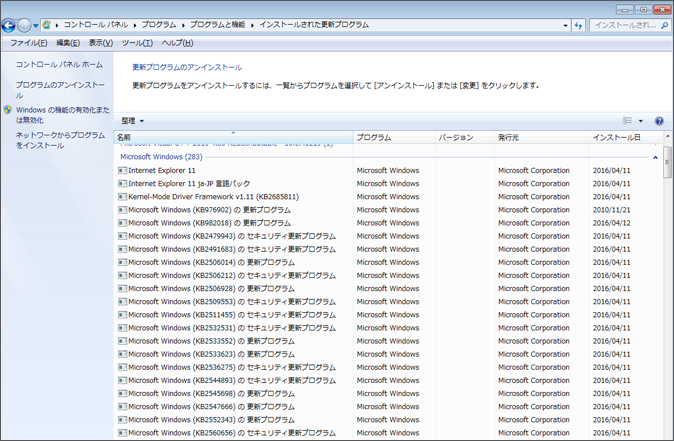
Task: Open ネットワークからプログラムをインストール link
Action: 60,140
